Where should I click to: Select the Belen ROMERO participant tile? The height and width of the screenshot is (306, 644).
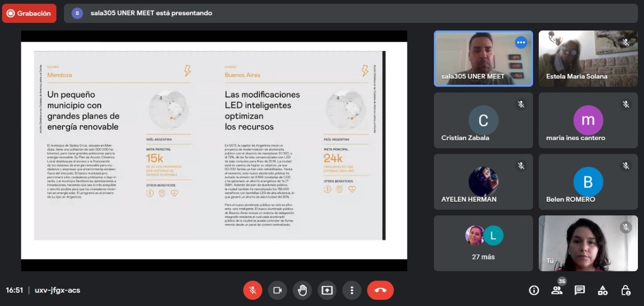click(x=588, y=182)
